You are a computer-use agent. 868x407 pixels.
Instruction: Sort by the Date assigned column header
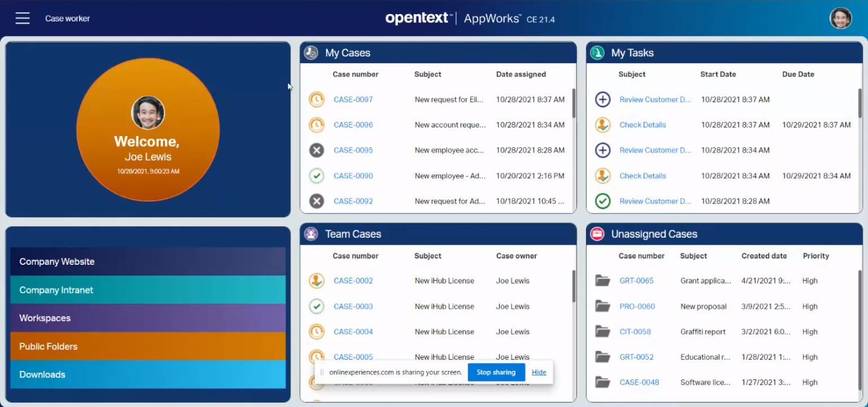tap(520, 74)
